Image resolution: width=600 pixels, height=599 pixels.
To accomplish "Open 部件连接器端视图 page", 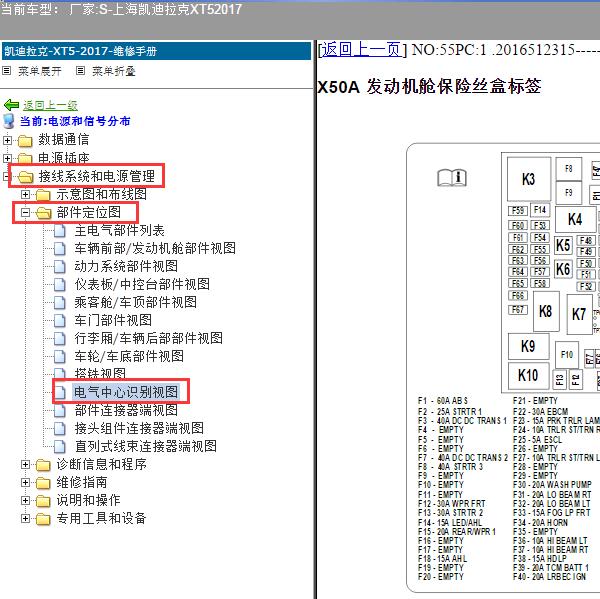I will pyautogui.click(x=126, y=410).
